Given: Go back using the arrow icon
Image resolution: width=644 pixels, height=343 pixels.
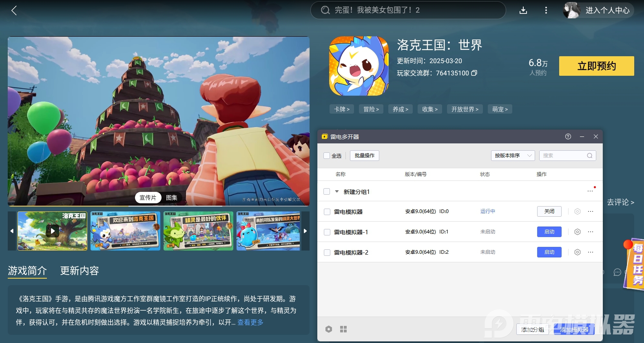Looking at the screenshot, I should coord(14,11).
